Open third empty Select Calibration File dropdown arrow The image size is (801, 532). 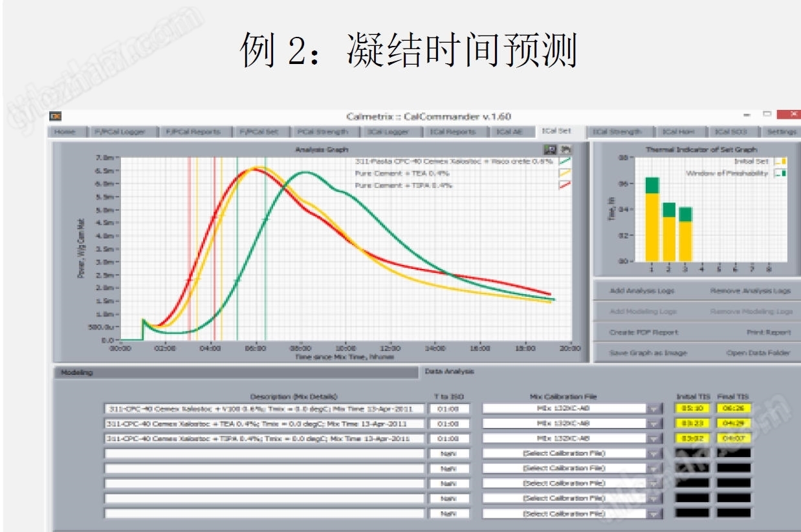(x=655, y=483)
